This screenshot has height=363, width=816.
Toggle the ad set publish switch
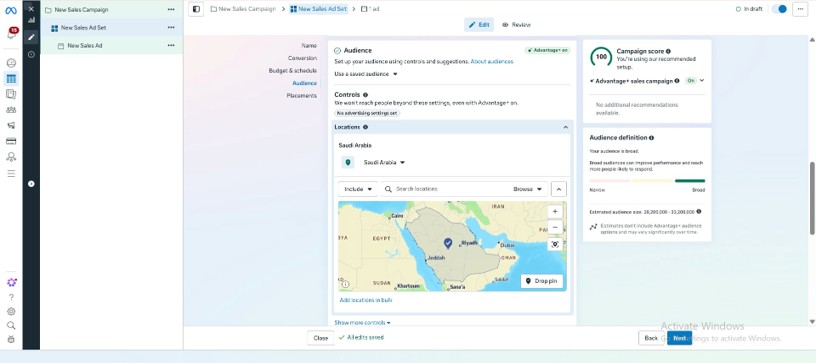tap(779, 9)
